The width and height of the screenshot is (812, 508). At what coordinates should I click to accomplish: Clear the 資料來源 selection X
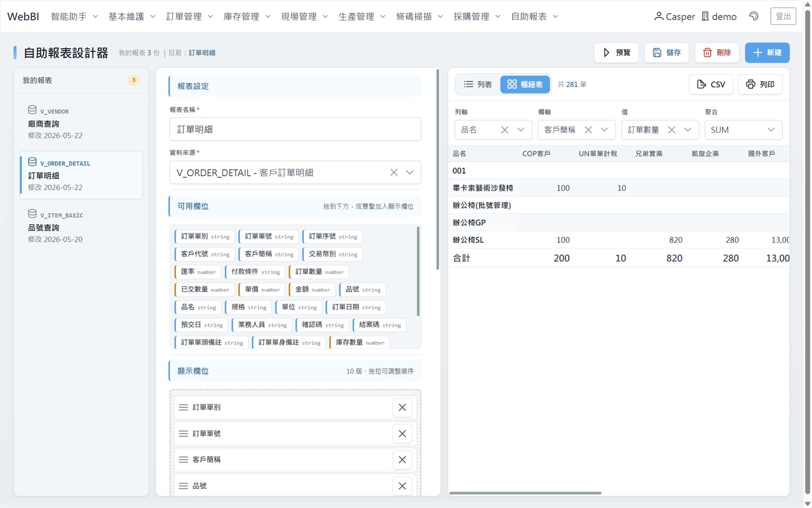(394, 173)
